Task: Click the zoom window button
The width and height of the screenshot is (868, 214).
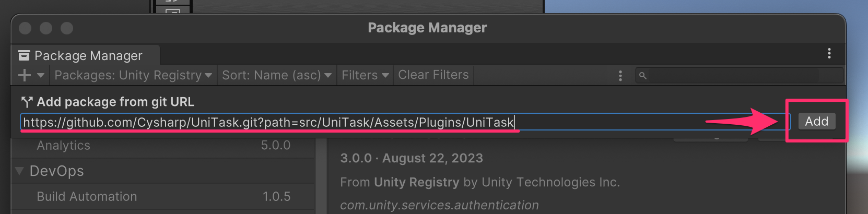Action: (67, 28)
